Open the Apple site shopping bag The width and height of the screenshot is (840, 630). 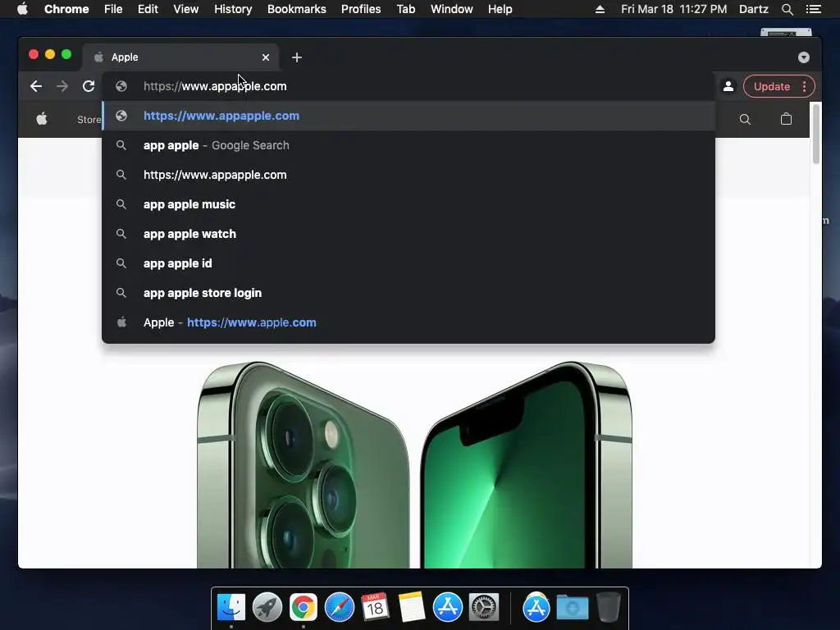[786, 119]
